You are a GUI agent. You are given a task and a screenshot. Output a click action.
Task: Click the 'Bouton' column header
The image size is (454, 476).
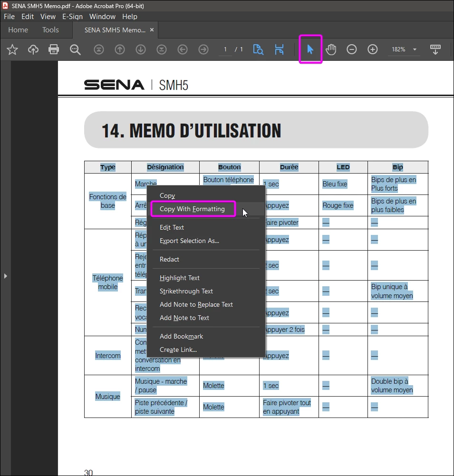pyautogui.click(x=229, y=167)
